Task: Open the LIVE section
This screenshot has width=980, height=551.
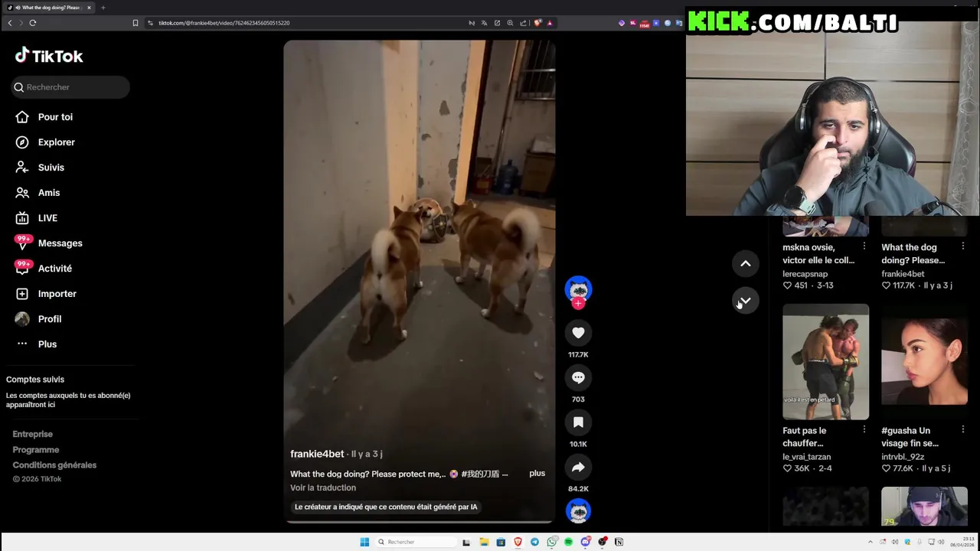Action: [x=37, y=218]
